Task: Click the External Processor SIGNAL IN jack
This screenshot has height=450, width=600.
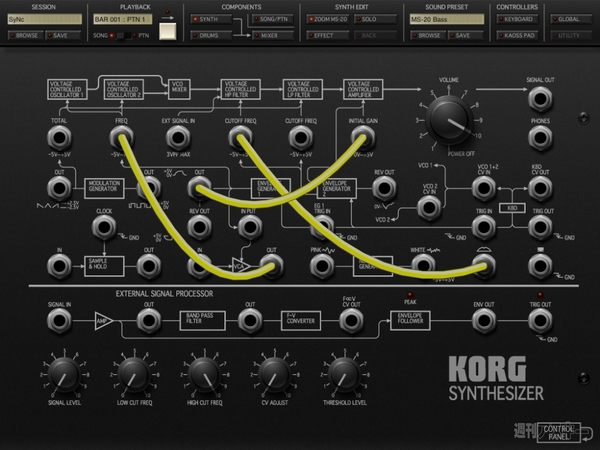Action: [x=59, y=321]
